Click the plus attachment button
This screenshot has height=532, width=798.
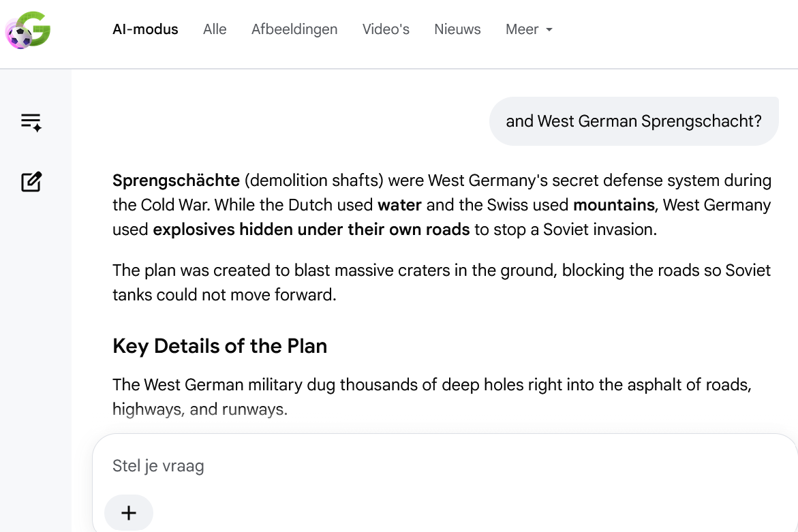pyautogui.click(x=129, y=513)
